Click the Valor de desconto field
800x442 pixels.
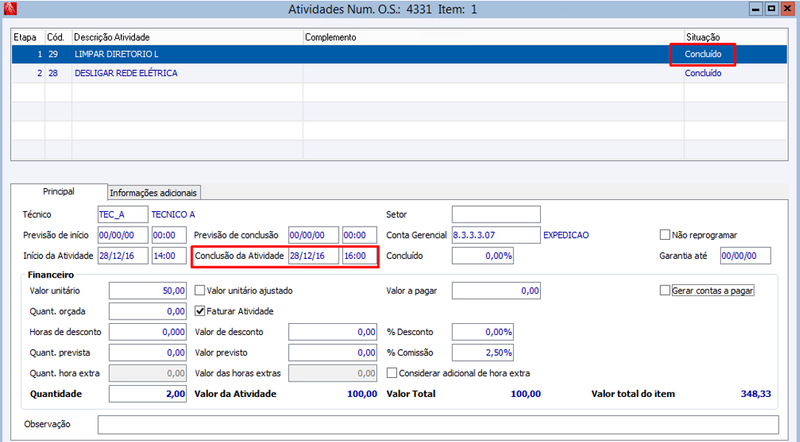point(333,332)
